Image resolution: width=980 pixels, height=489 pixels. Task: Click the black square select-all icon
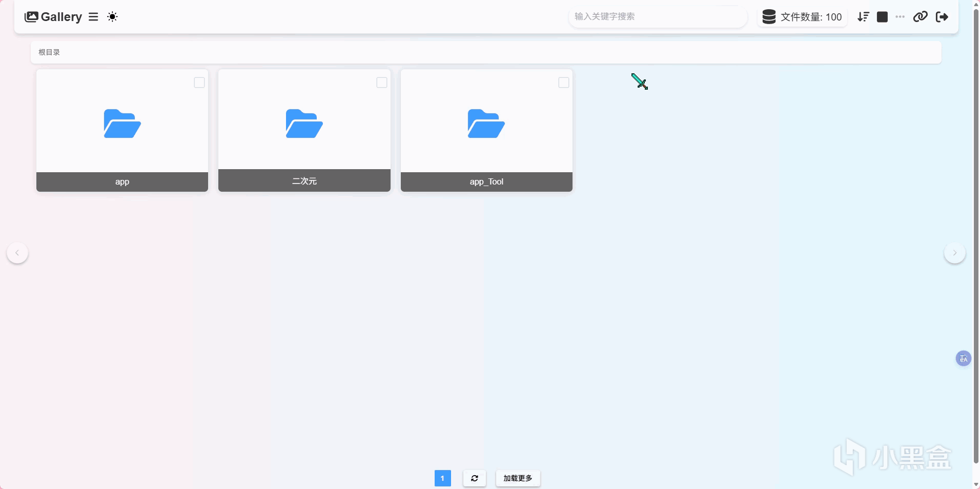[882, 17]
